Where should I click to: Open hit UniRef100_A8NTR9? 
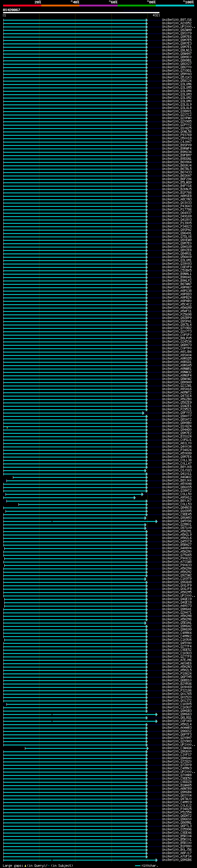point(177,789)
